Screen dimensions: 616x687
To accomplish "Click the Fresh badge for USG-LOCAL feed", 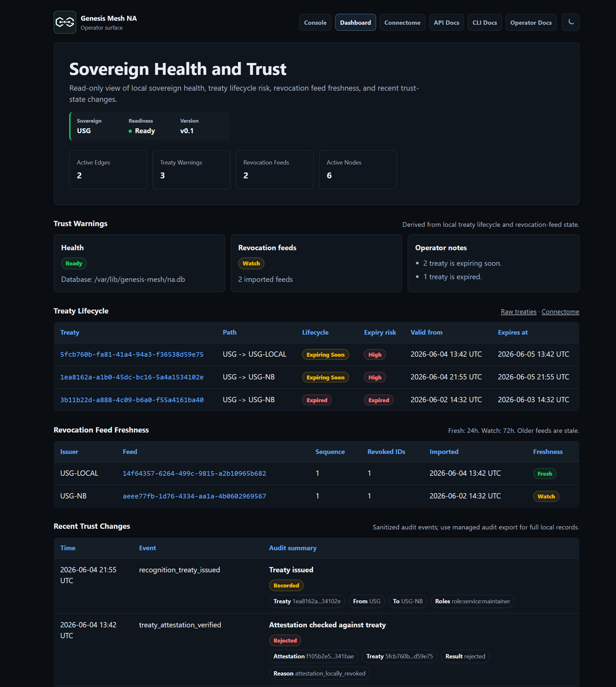I will click(545, 474).
